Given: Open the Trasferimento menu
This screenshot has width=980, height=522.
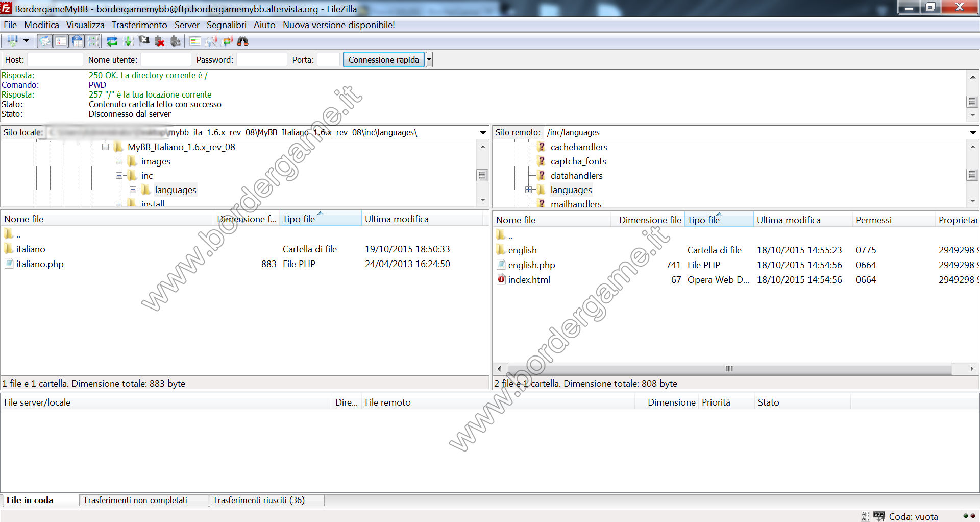Looking at the screenshot, I should pos(139,25).
